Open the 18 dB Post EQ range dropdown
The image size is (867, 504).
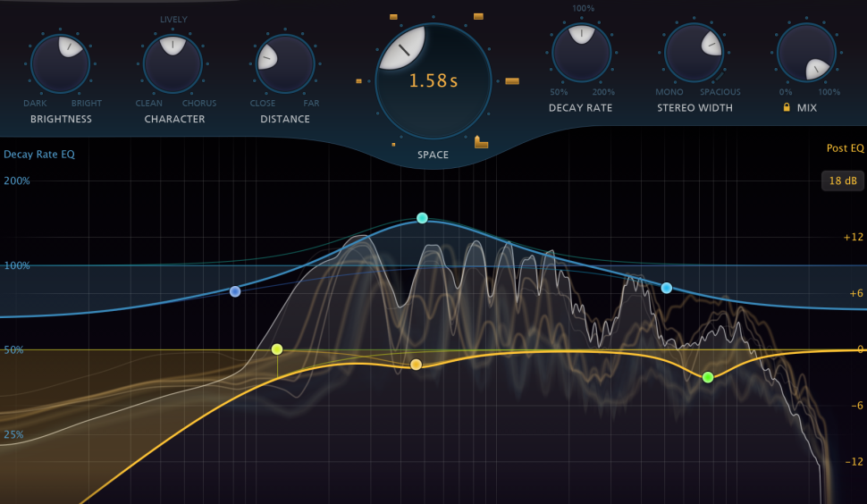843,181
